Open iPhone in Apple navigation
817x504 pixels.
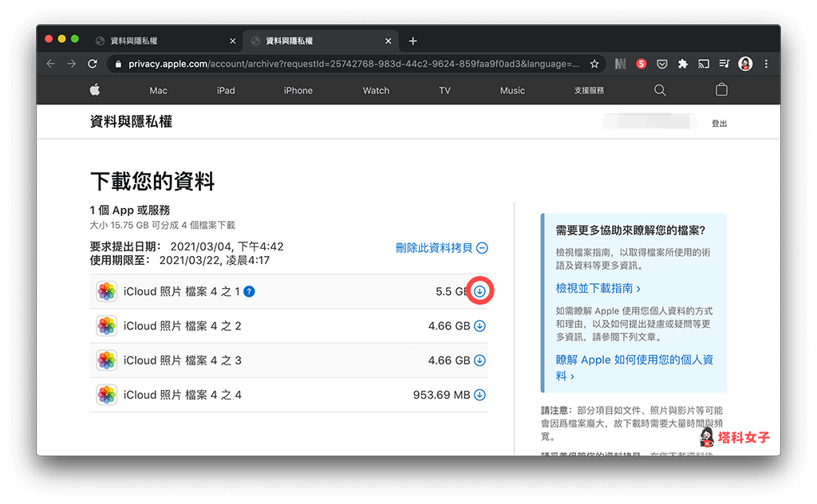pyautogui.click(x=298, y=91)
